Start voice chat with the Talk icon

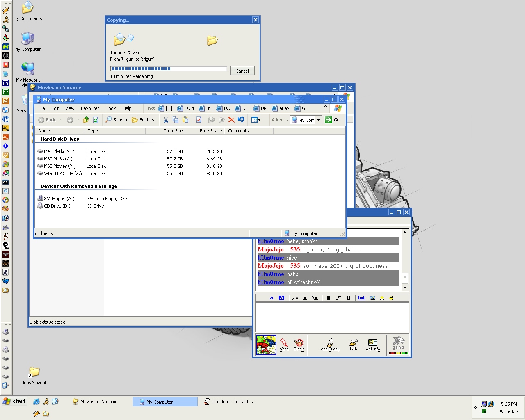[x=353, y=344]
